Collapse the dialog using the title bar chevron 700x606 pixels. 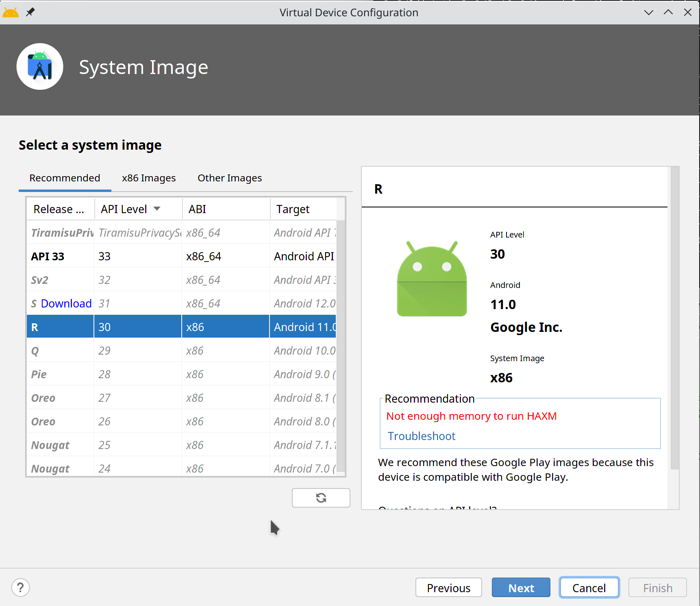(649, 12)
